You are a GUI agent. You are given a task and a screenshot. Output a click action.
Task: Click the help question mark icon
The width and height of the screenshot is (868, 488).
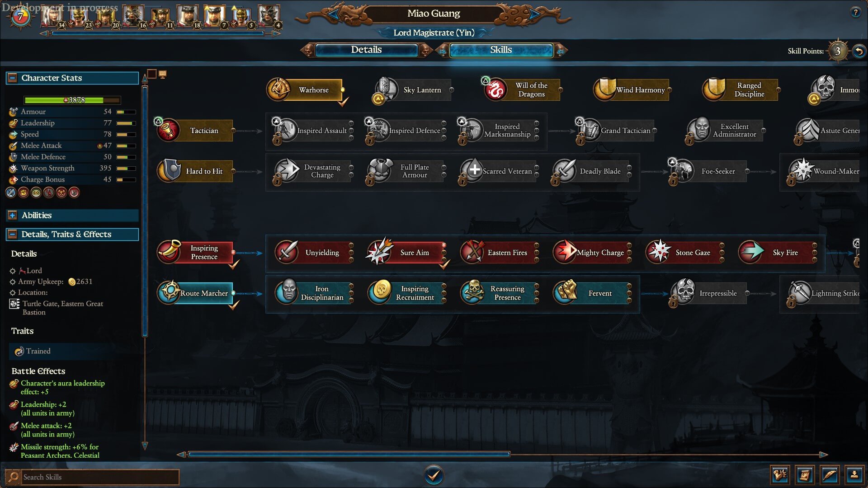[x=855, y=13]
